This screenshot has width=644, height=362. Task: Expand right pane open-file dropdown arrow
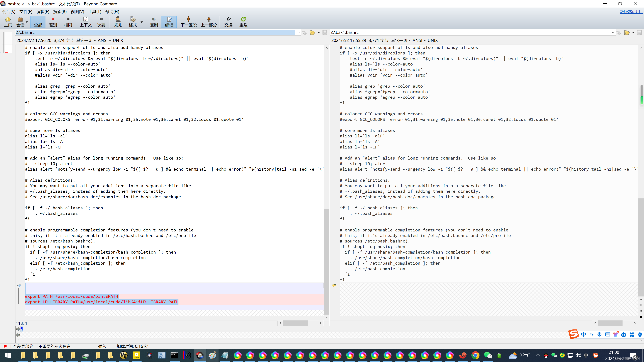coord(633,33)
